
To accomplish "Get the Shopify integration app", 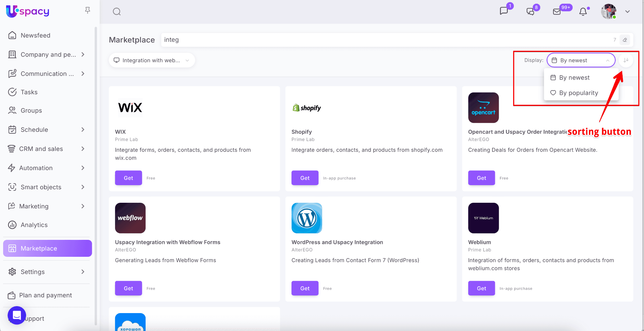I will [305, 178].
